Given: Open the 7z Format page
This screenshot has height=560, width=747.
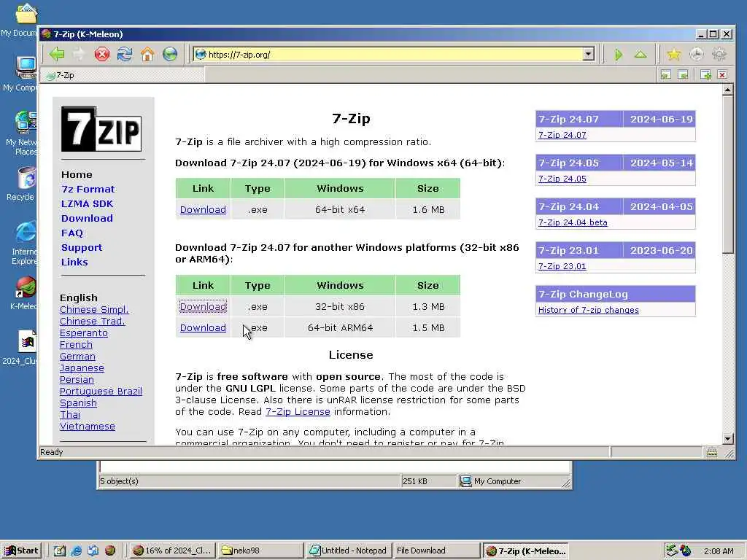Looking at the screenshot, I should click(x=88, y=189).
